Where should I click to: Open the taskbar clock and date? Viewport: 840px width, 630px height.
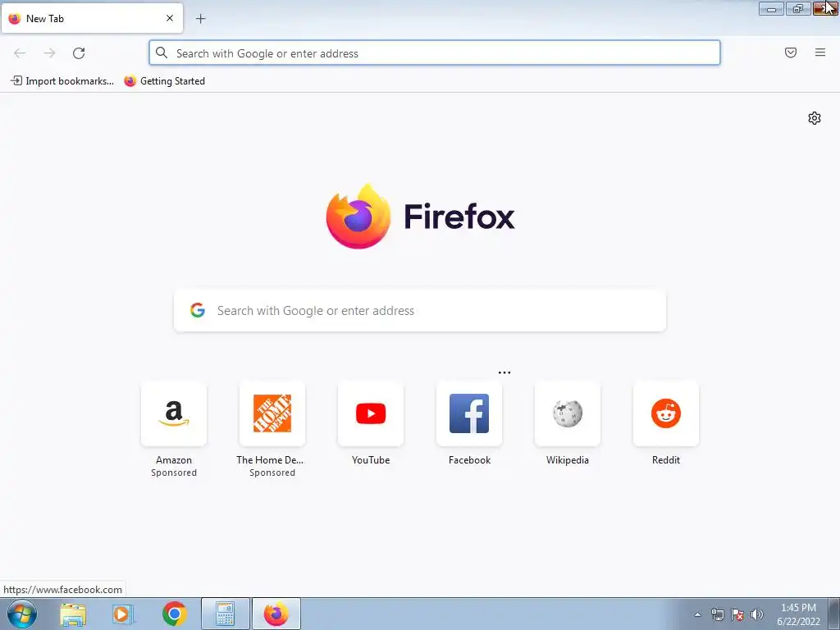[798, 614]
